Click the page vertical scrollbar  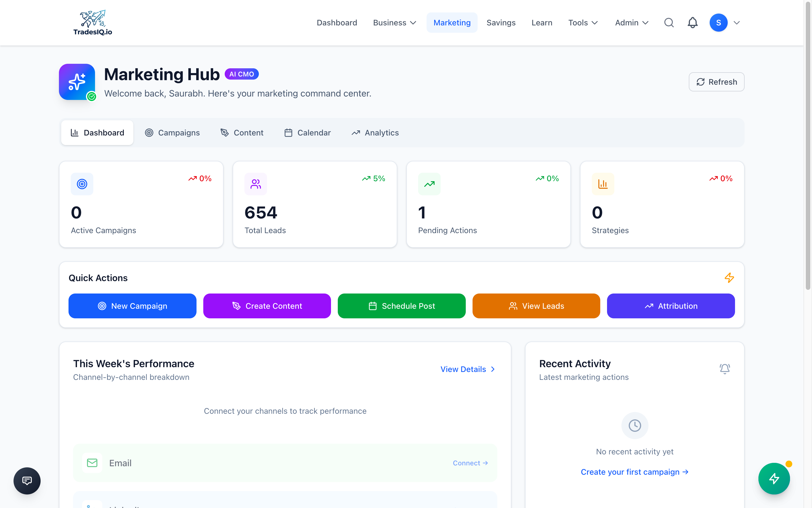click(x=808, y=146)
